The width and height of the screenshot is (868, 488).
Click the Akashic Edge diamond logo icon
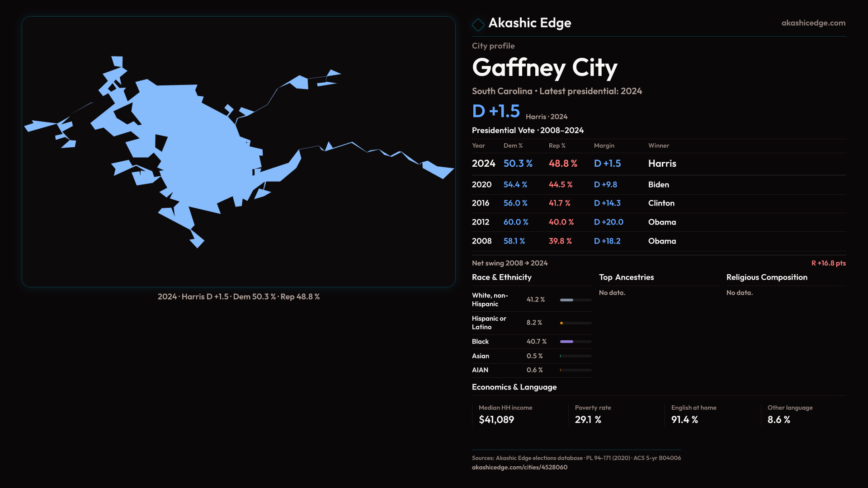tap(478, 24)
